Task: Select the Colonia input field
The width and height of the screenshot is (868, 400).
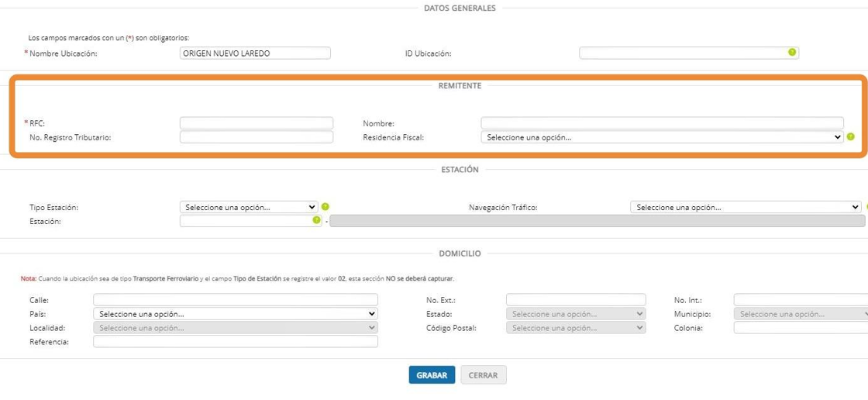Action: click(x=800, y=328)
